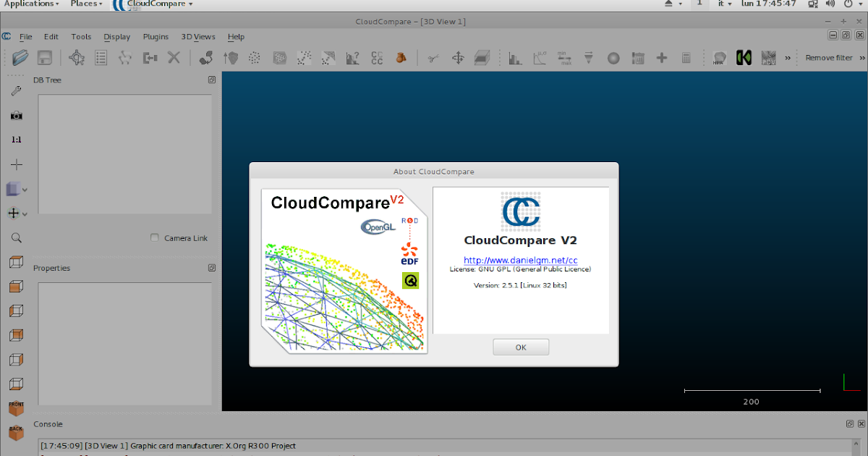Image resolution: width=868 pixels, height=456 pixels.
Task: Click the calculator scalar arithmetic icon
Action: pyautogui.click(x=686, y=58)
